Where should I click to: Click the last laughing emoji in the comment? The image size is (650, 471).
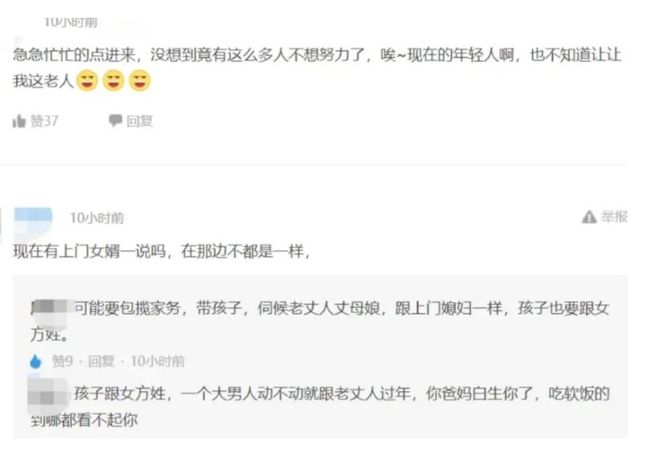(x=140, y=80)
